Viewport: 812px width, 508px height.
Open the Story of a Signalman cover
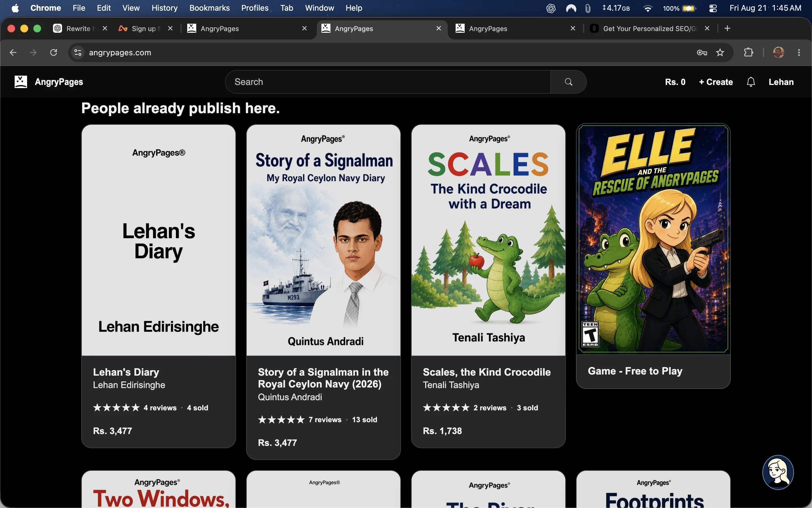[323, 240]
